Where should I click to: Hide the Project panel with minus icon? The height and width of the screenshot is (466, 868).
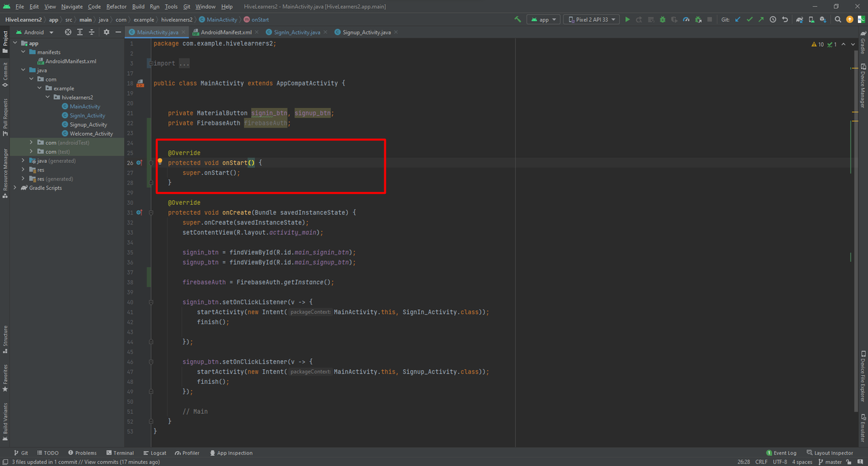click(118, 32)
